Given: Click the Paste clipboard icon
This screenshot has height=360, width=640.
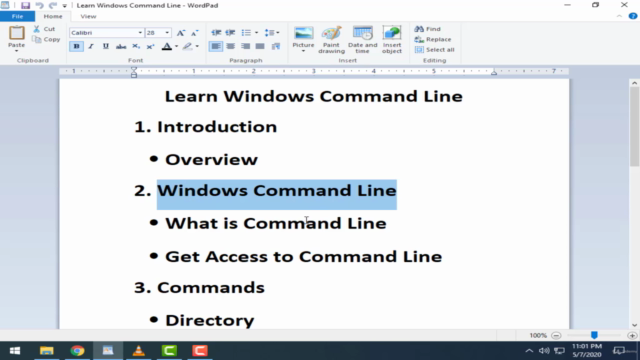Looking at the screenshot, I should coord(17,33).
